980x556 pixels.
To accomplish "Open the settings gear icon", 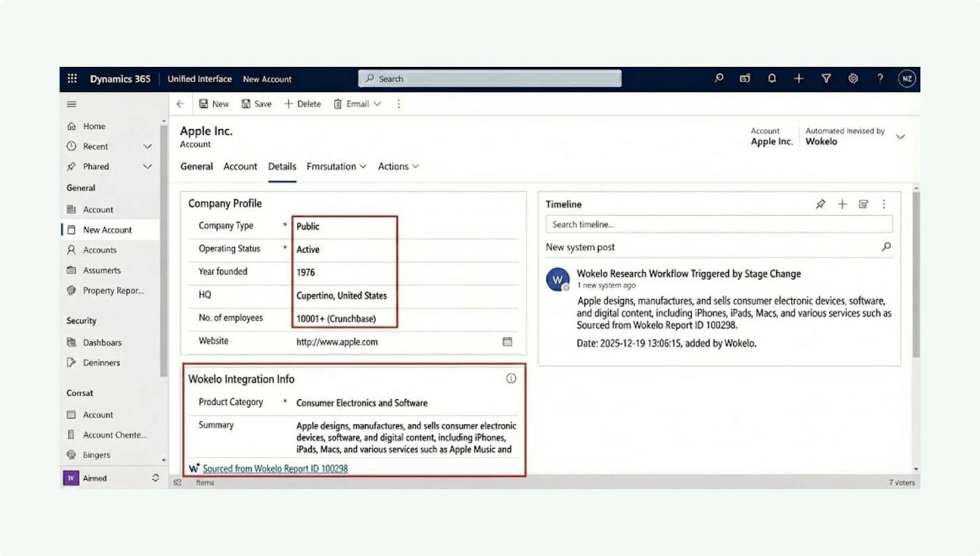I will [x=853, y=78].
